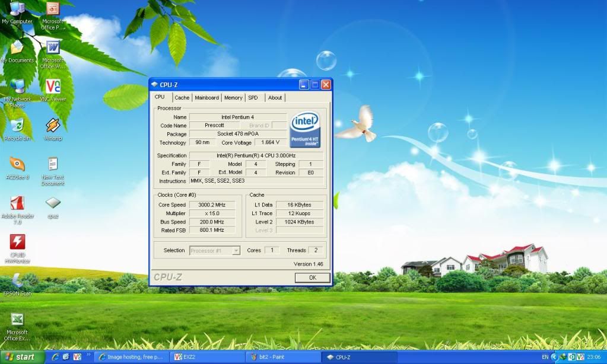Click the Instructions value MMX, SSE, SSE2, SSE3
The image size is (607, 364).
256,181
